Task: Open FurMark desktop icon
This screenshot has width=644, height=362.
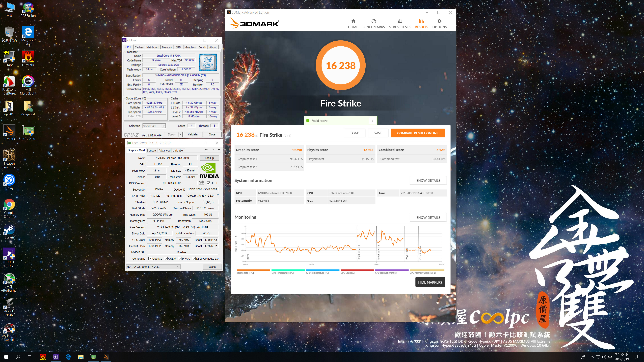Action: (28, 59)
